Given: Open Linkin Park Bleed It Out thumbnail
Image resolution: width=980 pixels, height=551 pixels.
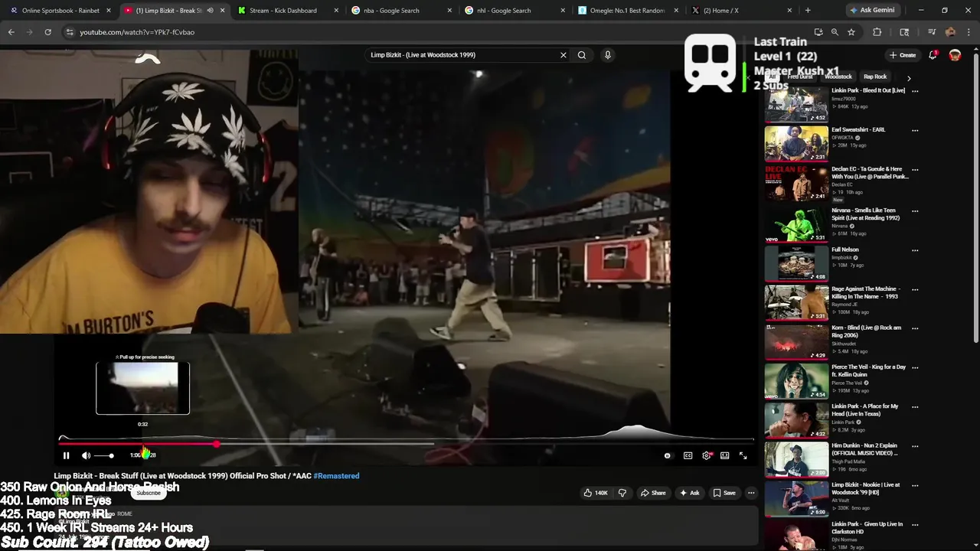Looking at the screenshot, I should click(796, 104).
